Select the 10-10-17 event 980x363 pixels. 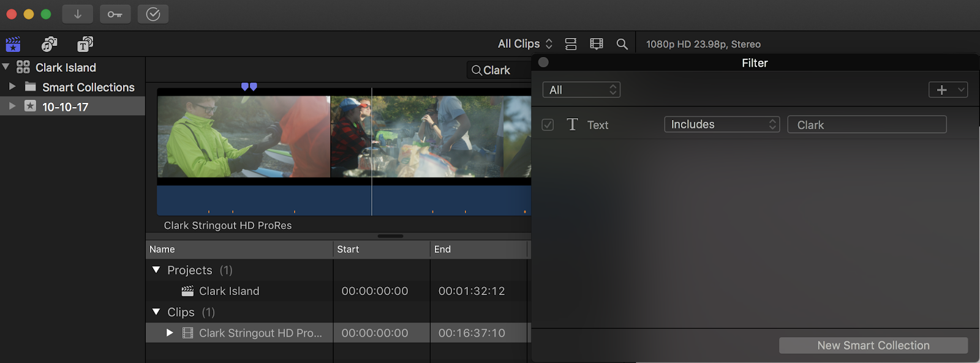65,107
